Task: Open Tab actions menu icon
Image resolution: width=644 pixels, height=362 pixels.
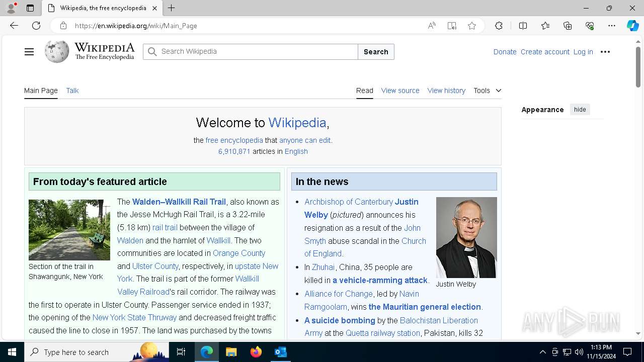Action: (x=30, y=8)
